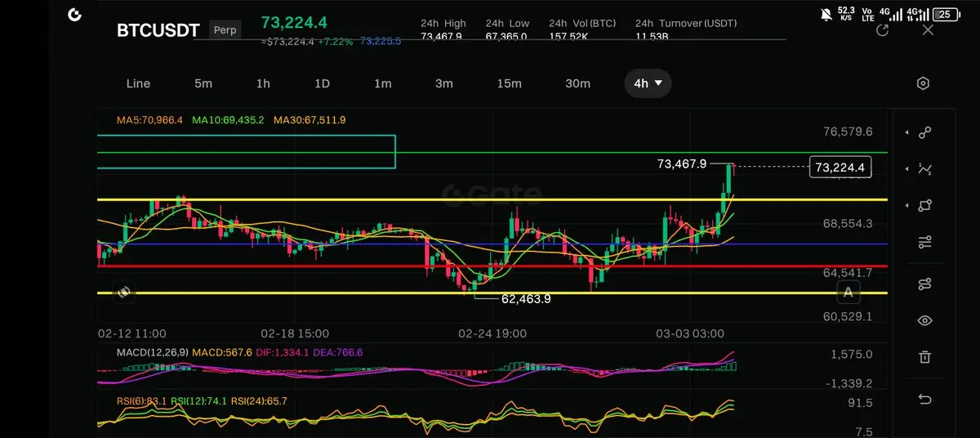This screenshot has width=980, height=438.
Task: Open chart settings hexagon icon
Action: 923,83
